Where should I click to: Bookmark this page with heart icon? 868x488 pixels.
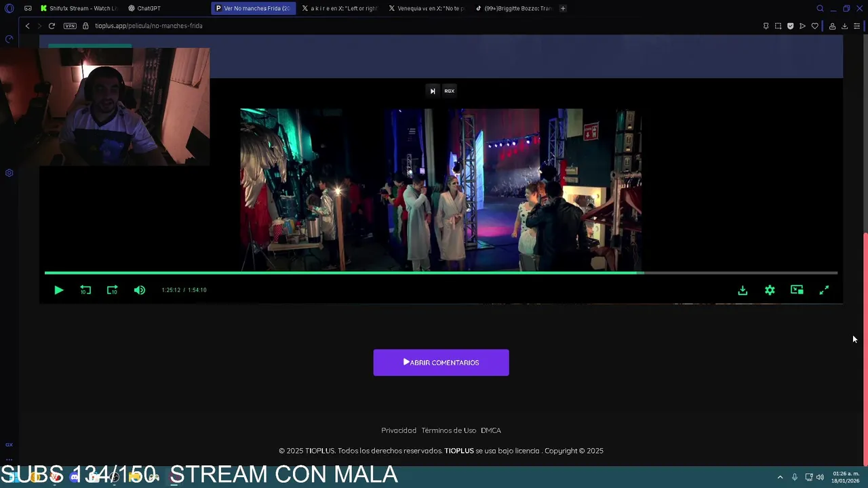[814, 26]
